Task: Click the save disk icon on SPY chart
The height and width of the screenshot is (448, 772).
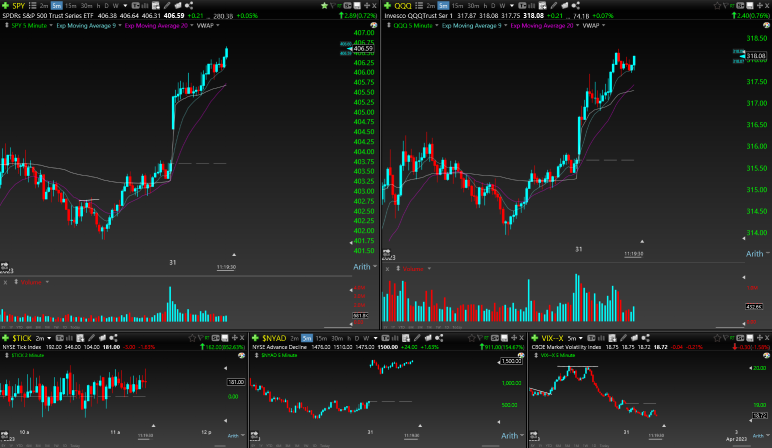Action: click(357, 5)
